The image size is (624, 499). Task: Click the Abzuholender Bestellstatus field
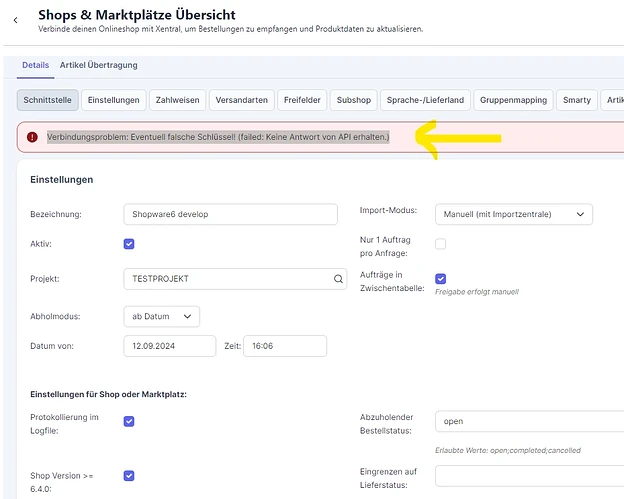[x=530, y=421]
